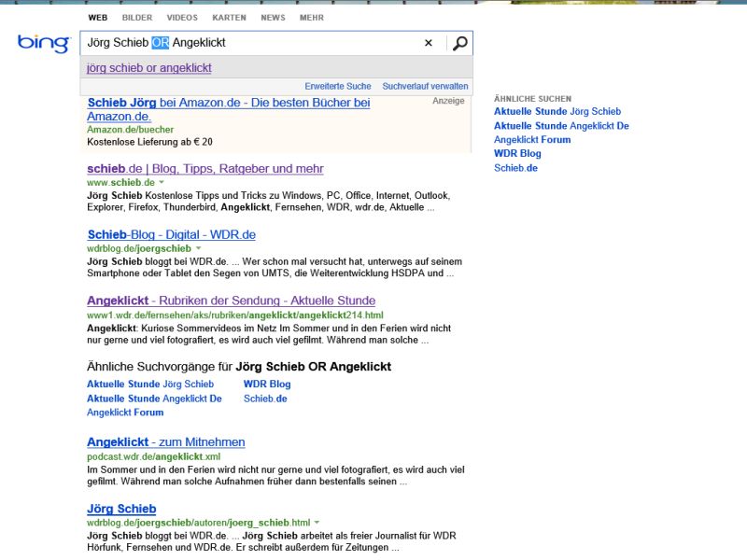Click sidebar link Angeklickt Forum
This screenshot has height=560, width=747.
click(x=532, y=139)
